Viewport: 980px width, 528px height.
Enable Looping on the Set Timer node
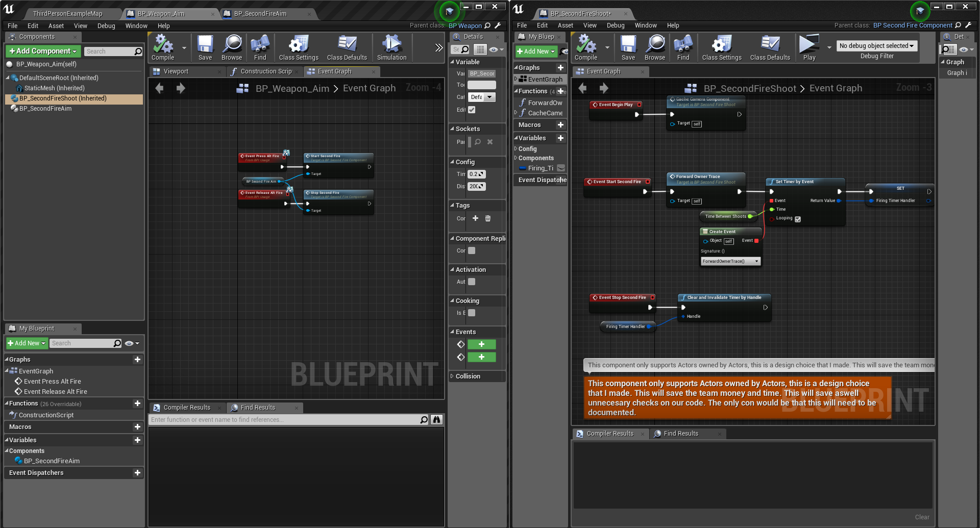pos(798,218)
